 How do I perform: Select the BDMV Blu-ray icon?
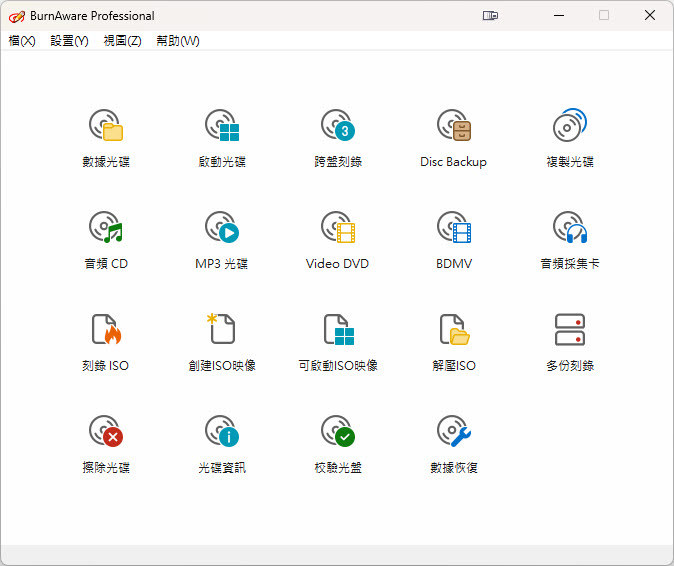(454, 229)
